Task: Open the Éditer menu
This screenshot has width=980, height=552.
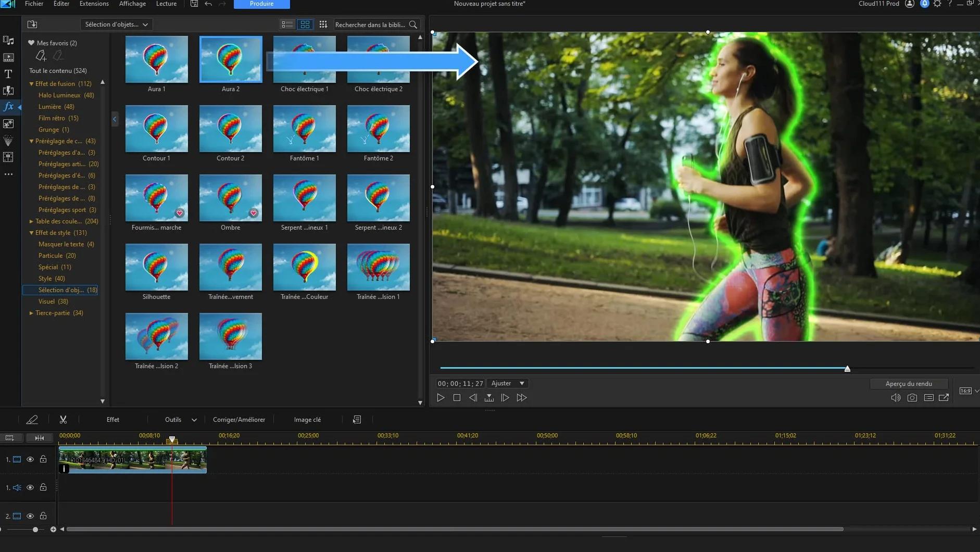Action: [61, 4]
